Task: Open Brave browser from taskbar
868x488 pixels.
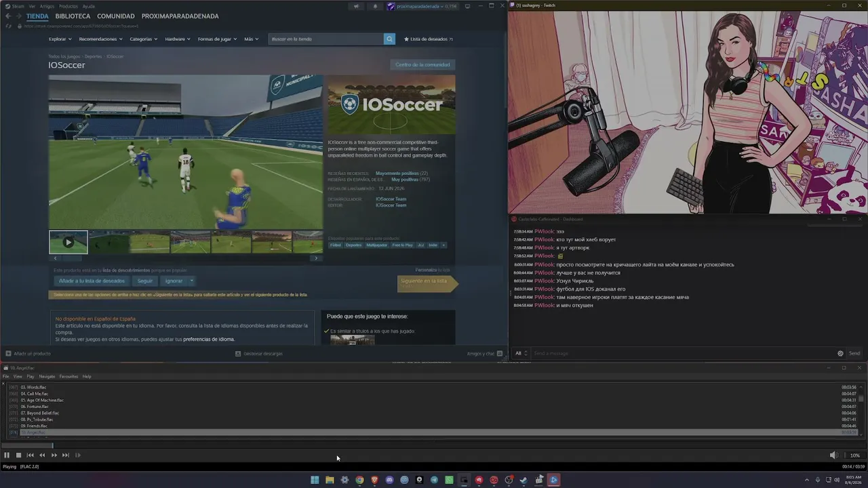Action: pyautogui.click(x=374, y=480)
